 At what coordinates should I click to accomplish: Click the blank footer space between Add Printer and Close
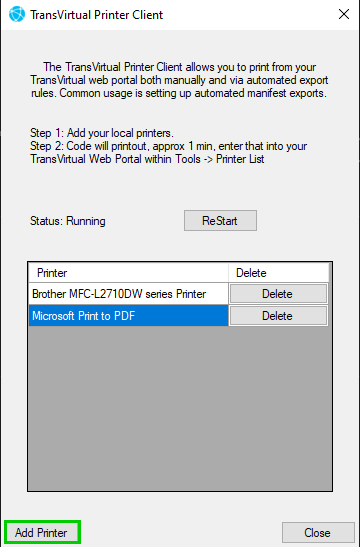point(181,532)
